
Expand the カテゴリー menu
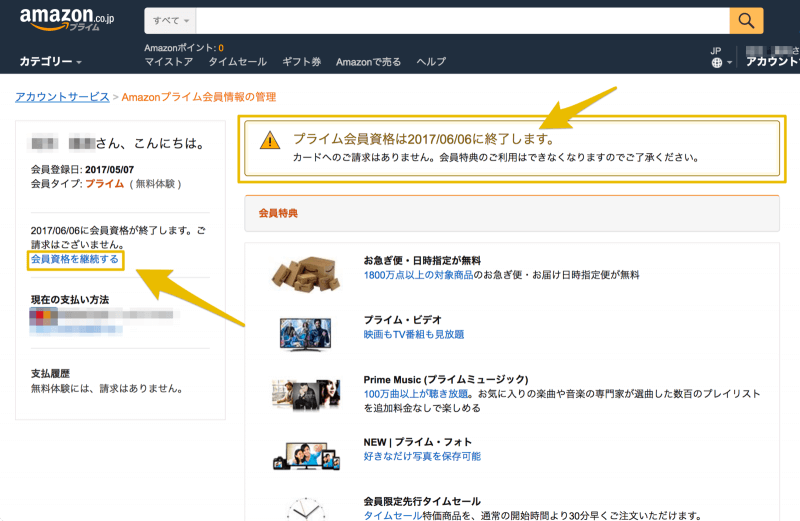[51, 62]
